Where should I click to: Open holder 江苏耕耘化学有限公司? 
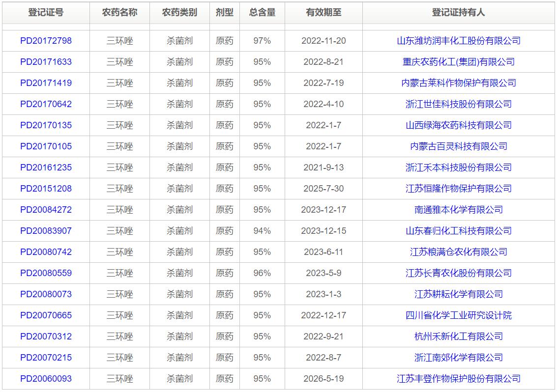tap(458, 294)
